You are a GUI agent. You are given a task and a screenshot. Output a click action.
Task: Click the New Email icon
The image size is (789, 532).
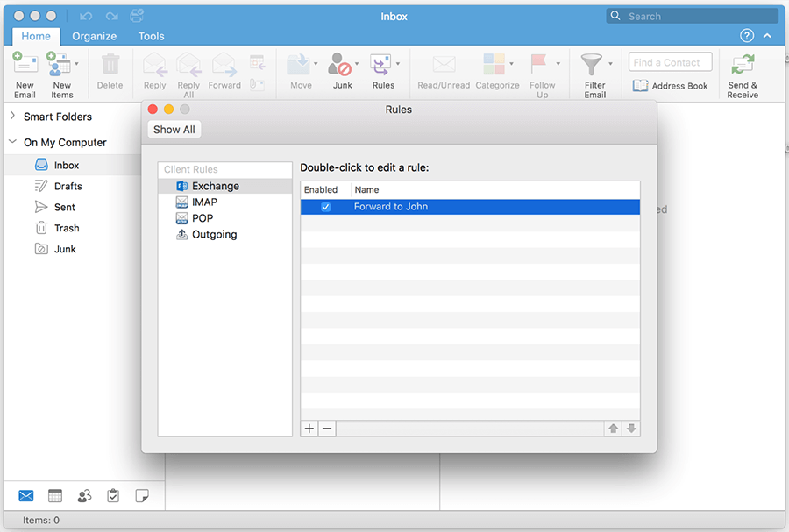[x=25, y=66]
